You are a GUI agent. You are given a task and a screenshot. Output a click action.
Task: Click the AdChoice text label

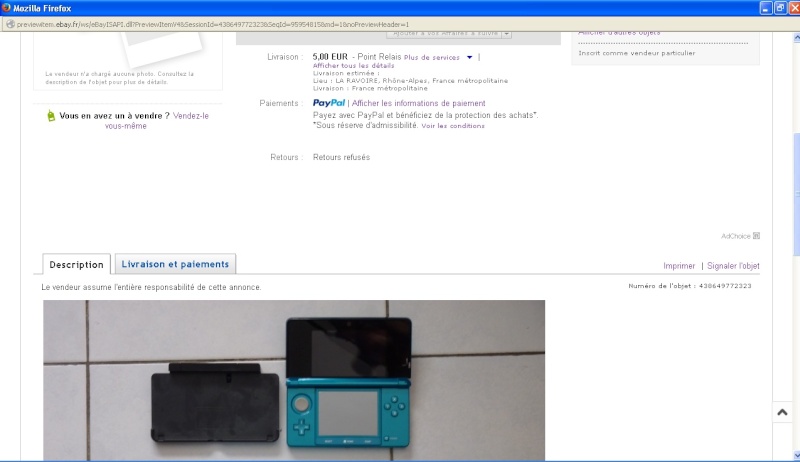[735, 236]
